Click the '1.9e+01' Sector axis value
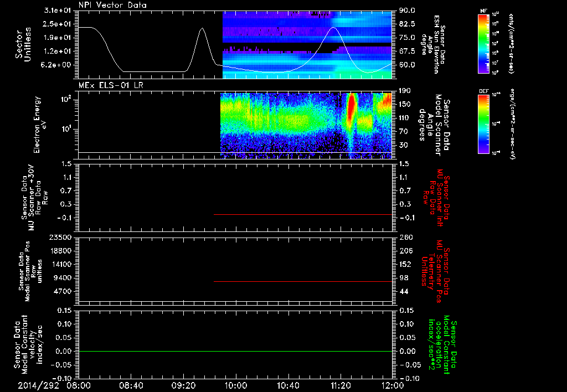 58,38
